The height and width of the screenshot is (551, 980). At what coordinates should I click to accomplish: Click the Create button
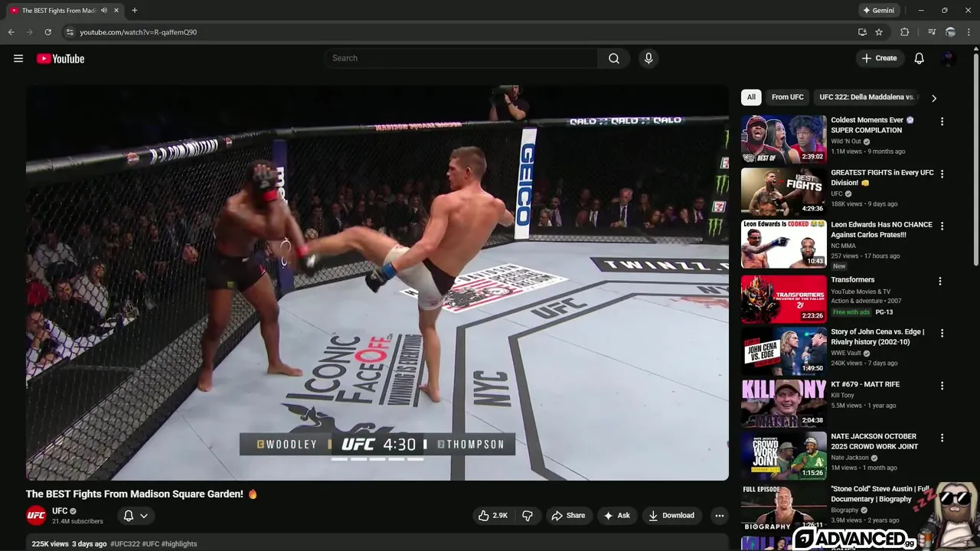coord(879,58)
